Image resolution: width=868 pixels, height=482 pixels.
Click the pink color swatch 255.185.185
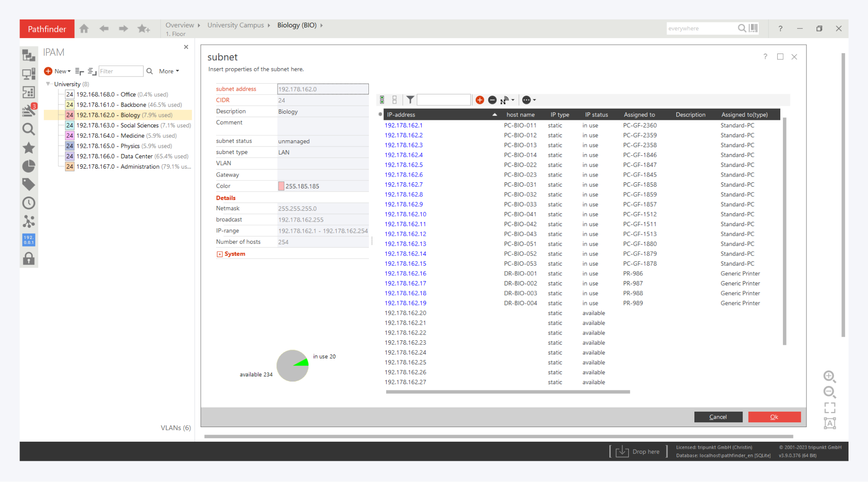point(281,186)
